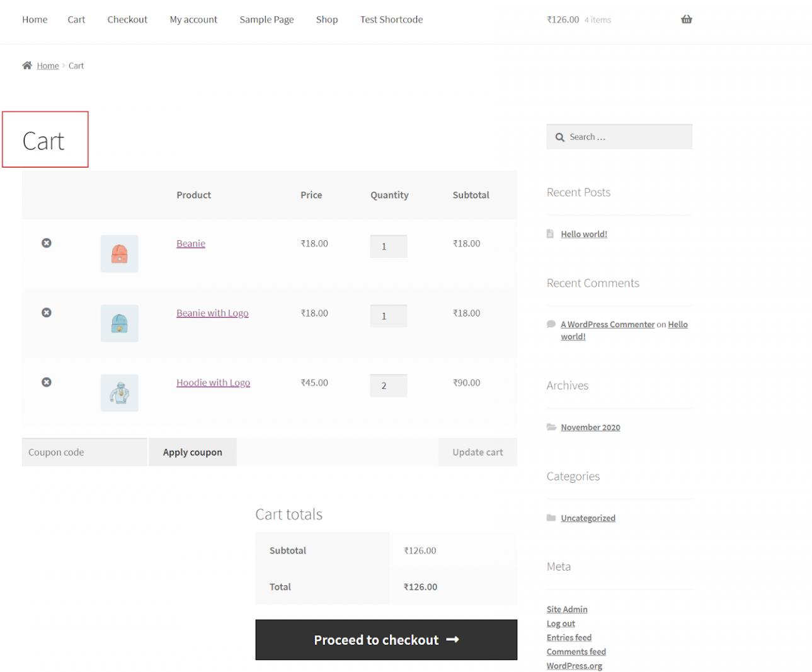Click the comment bubble icon beside A WordPress Commenter
This screenshot has width=812, height=672.
551,324
